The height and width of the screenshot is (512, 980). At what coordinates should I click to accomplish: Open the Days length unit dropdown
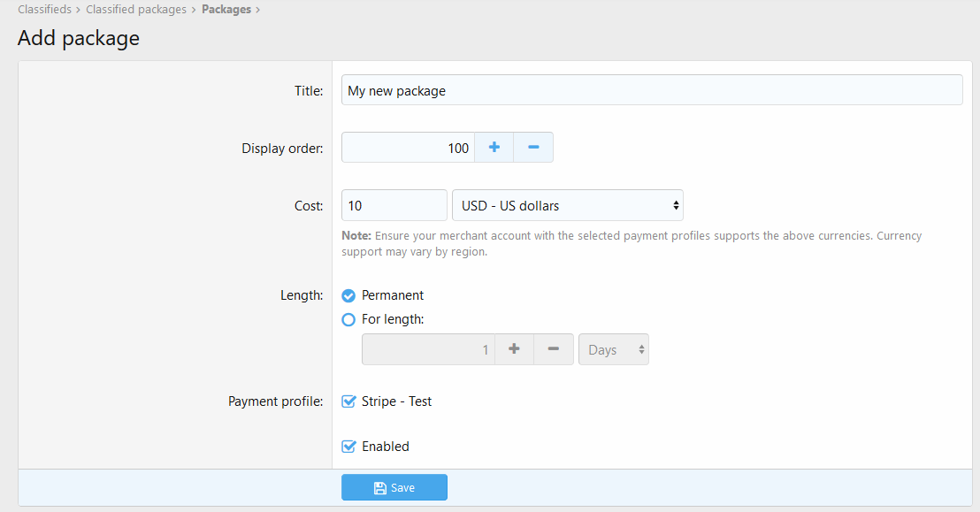613,349
